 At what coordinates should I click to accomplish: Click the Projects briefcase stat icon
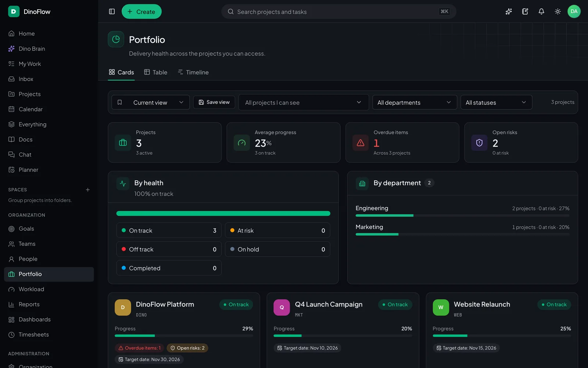tap(123, 143)
